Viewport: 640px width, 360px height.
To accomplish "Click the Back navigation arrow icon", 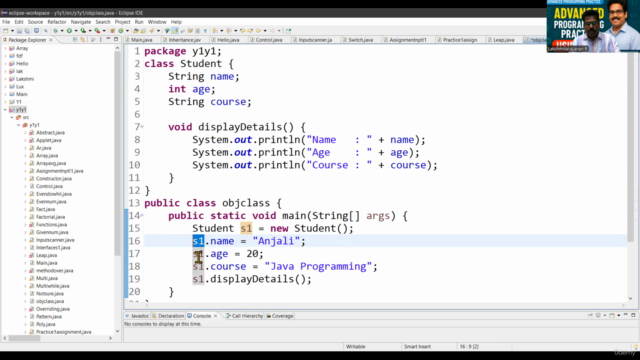I will pyautogui.click(x=259, y=31).
